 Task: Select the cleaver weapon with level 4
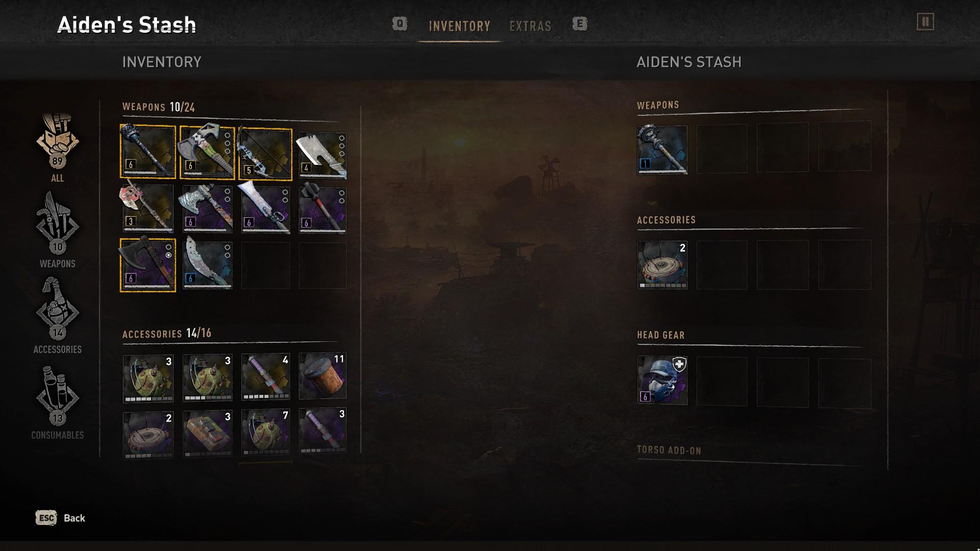point(322,155)
